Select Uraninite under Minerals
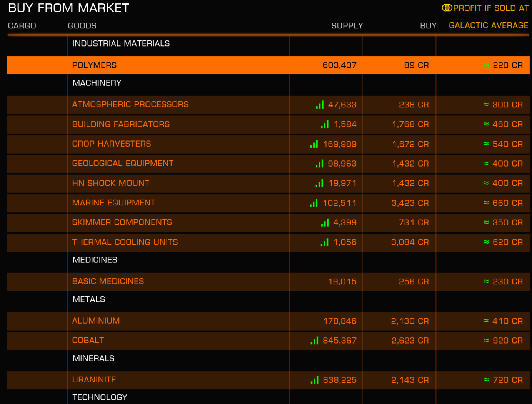Screen dimensions: 532x404 pyautogui.click(x=268, y=380)
